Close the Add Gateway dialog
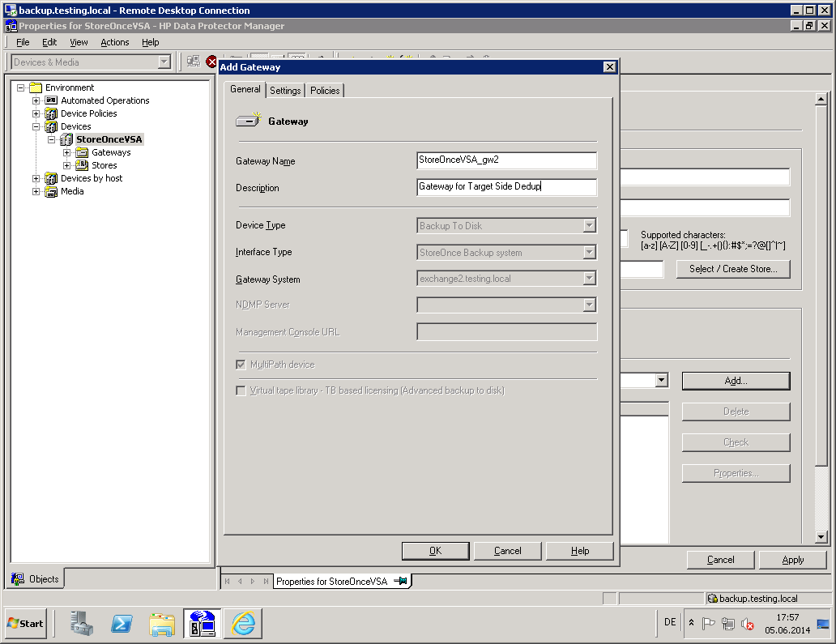The image size is (836, 644). click(x=609, y=66)
